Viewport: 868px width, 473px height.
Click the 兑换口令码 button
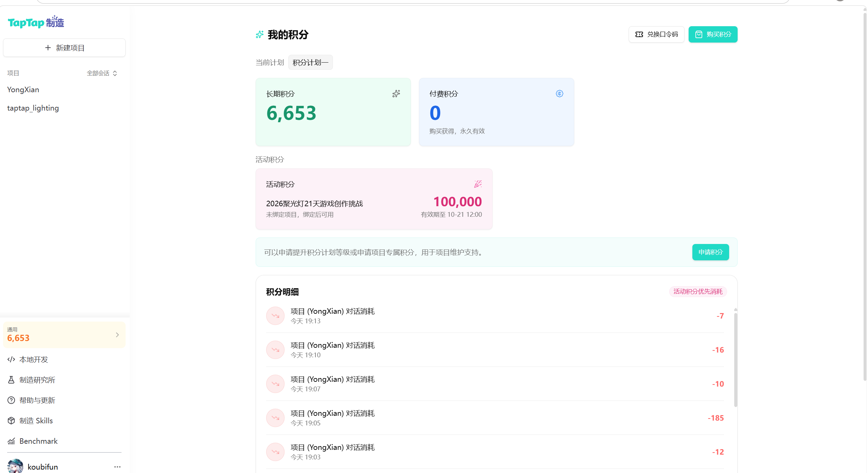(x=656, y=34)
